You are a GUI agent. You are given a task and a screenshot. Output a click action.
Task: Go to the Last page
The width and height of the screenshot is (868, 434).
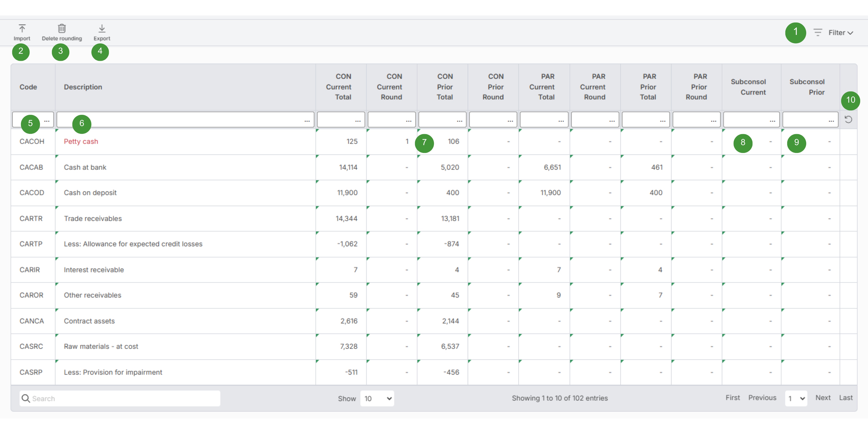845,398
